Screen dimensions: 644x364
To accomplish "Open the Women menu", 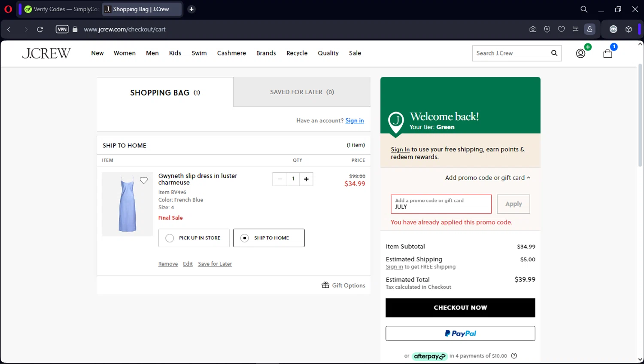I will pyautogui.click(x=125, y=53).
